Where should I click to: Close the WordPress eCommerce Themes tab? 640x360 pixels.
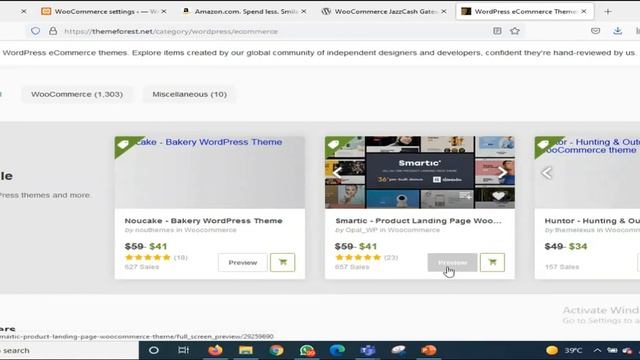(x=584, y=11)
